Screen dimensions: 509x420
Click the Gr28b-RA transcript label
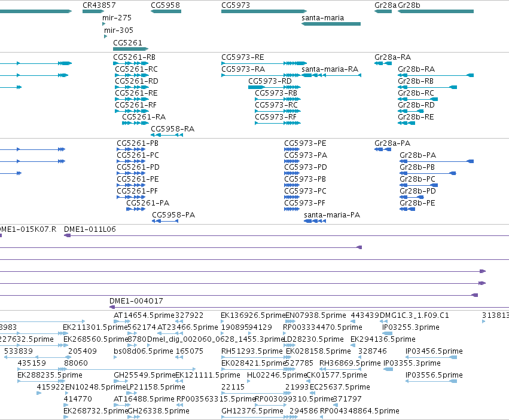(x=416, y=69)
